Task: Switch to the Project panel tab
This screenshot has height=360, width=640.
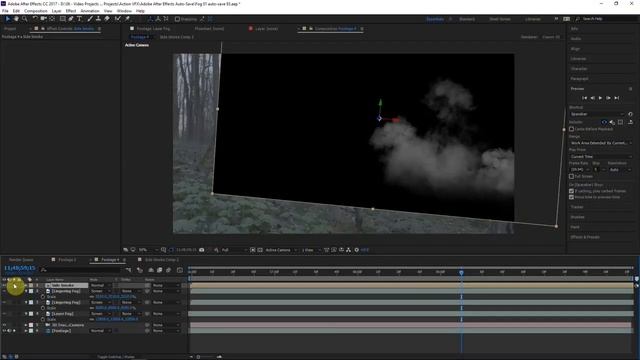Action: 10,29
